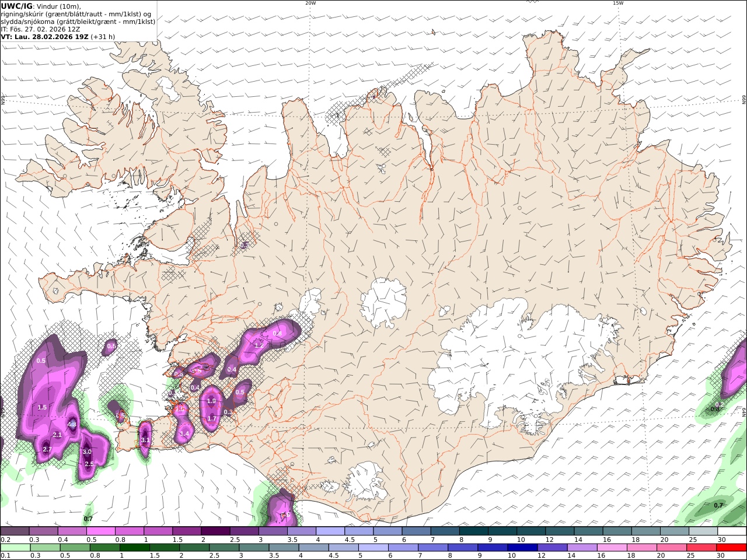Click the UWC/IG title in the header
Image resolution: width=747 pixels, height=560 pixels.
pyautogui.click(x=17, y=6)
